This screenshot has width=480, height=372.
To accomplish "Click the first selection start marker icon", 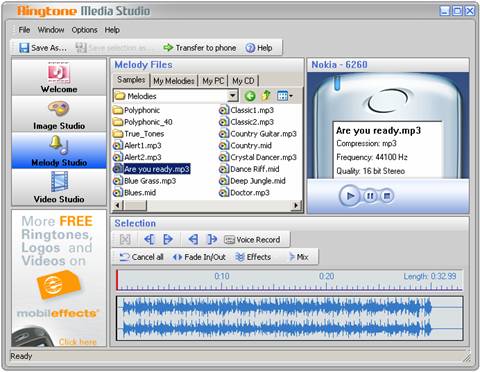I will pos(149,239).
